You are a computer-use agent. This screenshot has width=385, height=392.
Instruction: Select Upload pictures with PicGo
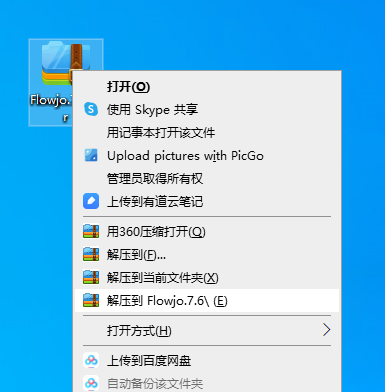pyautogui.click(x=207, y=155)
